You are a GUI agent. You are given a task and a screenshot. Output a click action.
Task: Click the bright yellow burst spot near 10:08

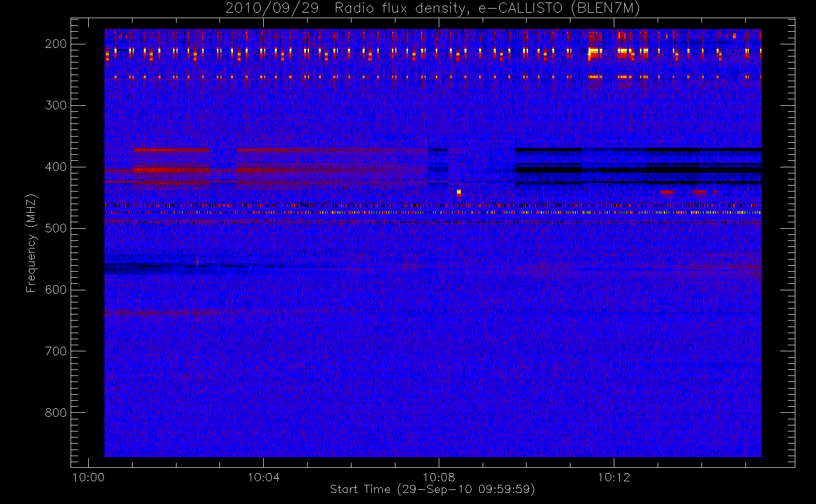click(459, 193)
